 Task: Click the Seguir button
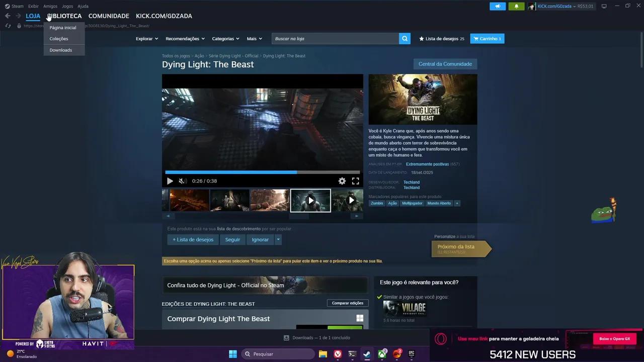click(232, 240)
